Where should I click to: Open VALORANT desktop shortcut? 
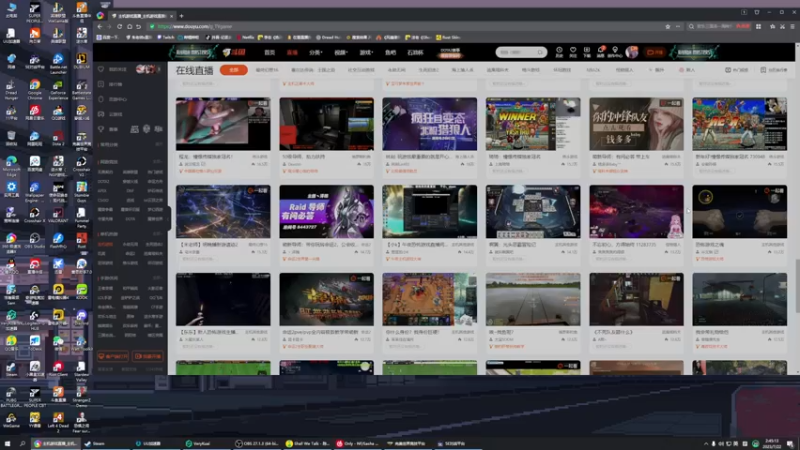58,215
